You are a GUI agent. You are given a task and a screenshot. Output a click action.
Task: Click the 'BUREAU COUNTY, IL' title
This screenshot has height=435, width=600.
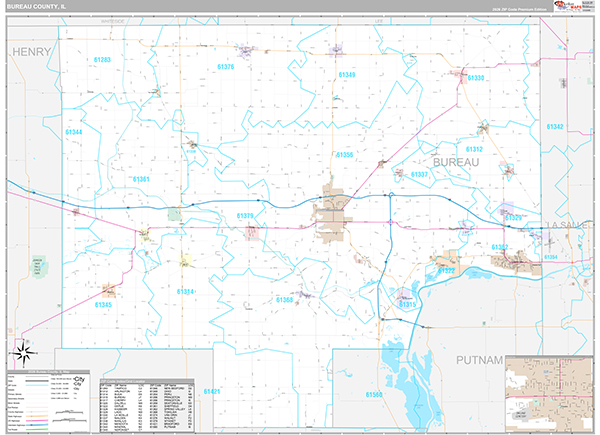point(36,7)
